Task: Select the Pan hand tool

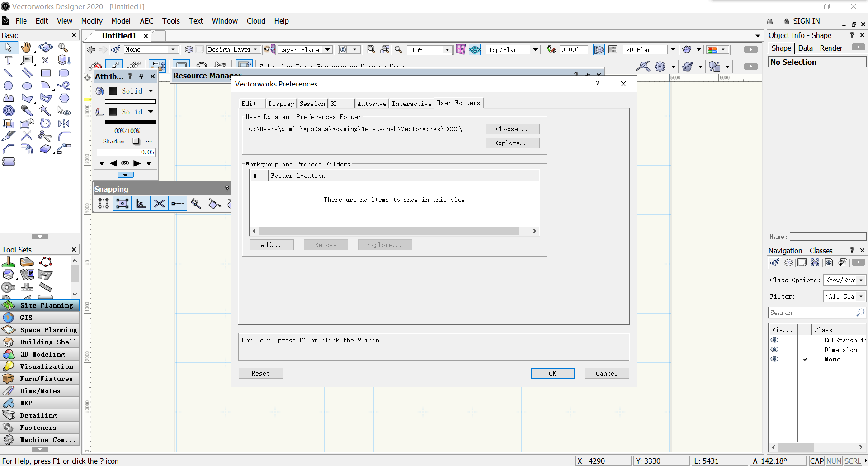Action: 27,47
